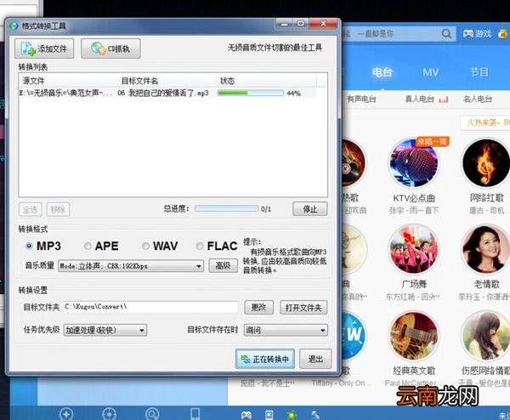Switch to the 电台 tab in Kugou
Screen dimensions: 510x420
382,72
